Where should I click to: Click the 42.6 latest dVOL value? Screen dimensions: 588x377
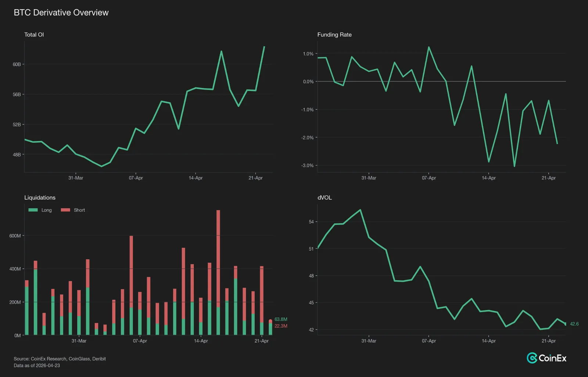(574, 324)
